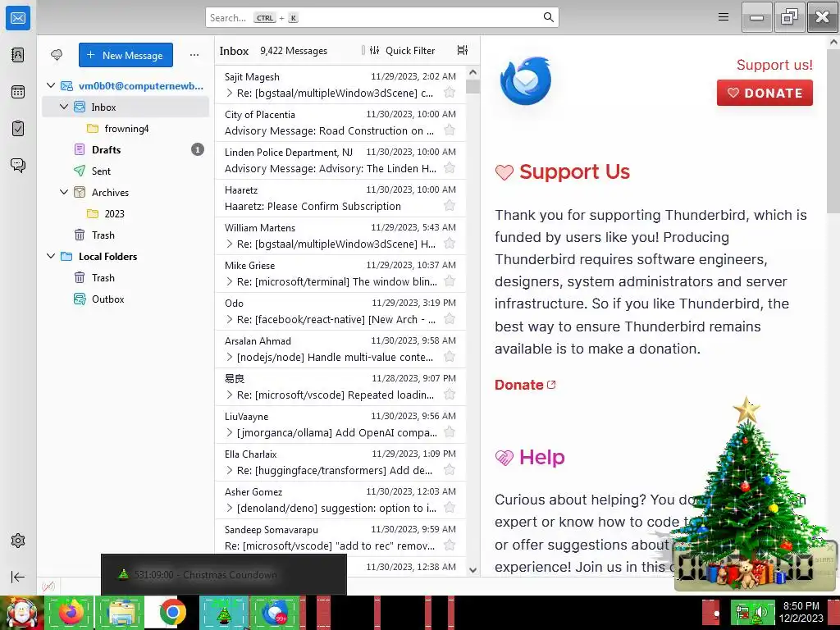
Task: Open the Thunderbird taskbar icon
Action: tap(274, 612)
